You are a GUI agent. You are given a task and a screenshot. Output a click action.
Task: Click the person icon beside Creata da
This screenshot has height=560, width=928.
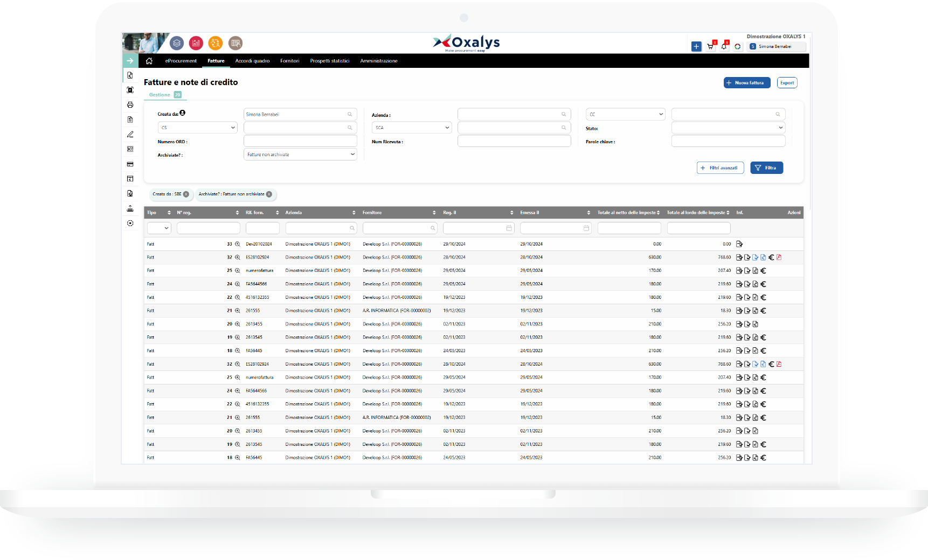point(183,113)
